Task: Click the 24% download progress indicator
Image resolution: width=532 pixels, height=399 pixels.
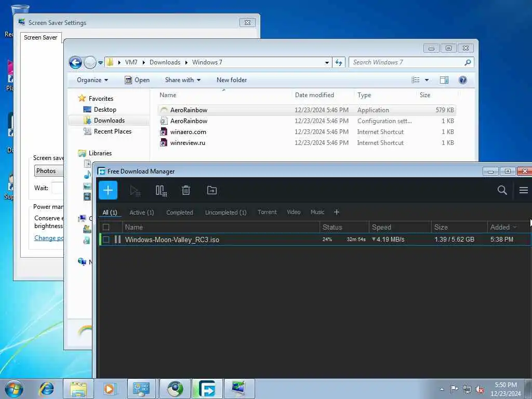Action: [327, 240]
